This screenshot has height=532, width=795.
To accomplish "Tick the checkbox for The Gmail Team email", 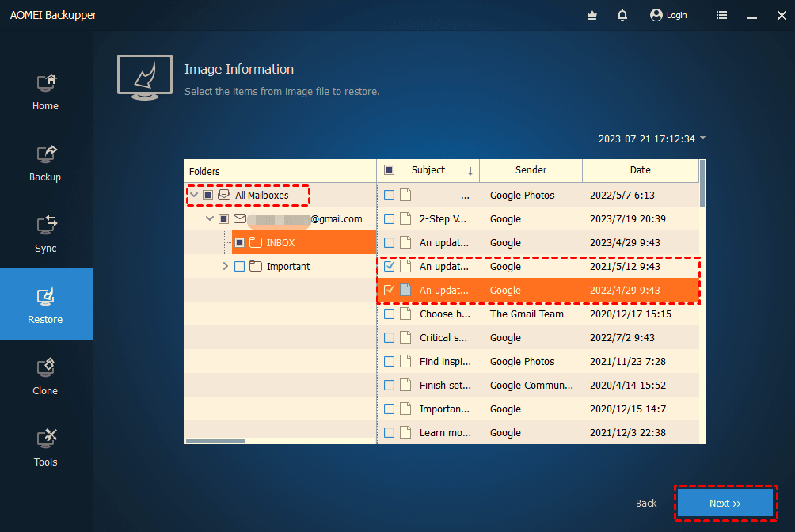I will [389, 314].
